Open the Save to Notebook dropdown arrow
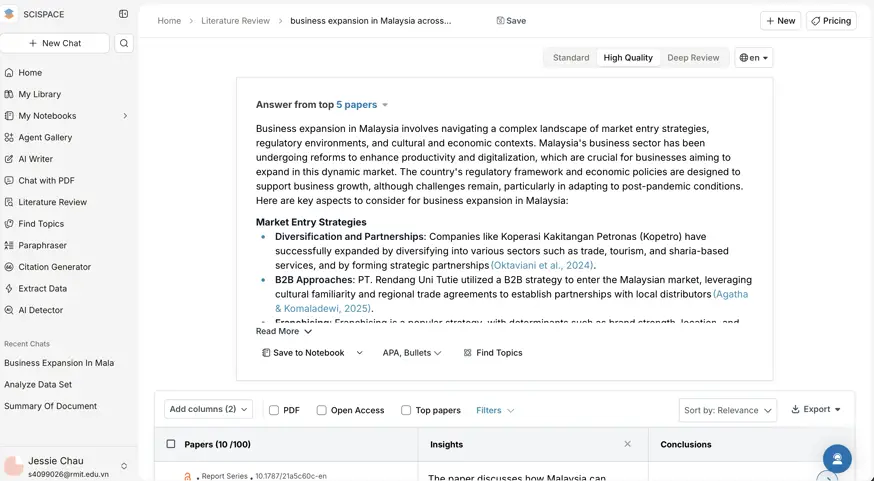Image resolution: width=874 pixels, height=481 pixels. (x=360, y=353)
